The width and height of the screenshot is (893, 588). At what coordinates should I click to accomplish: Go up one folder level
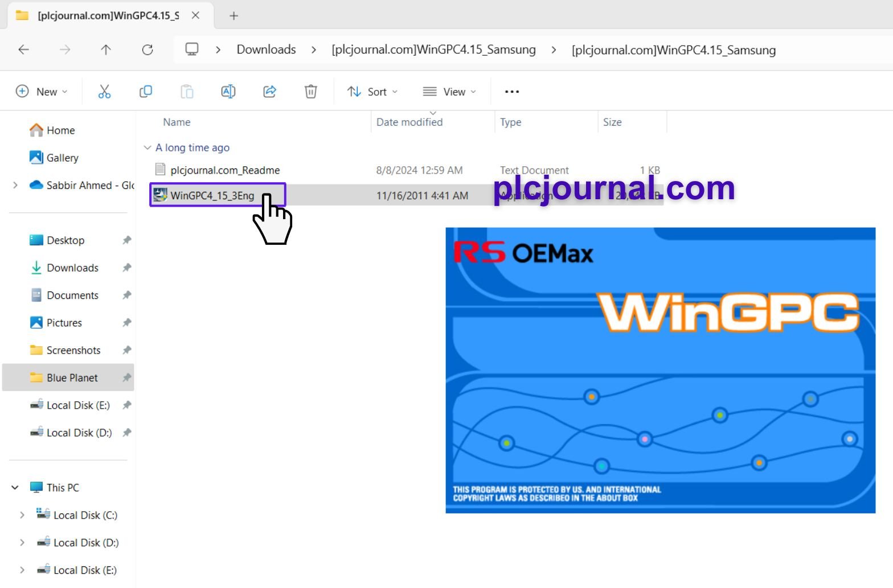[x=106, y=50]
